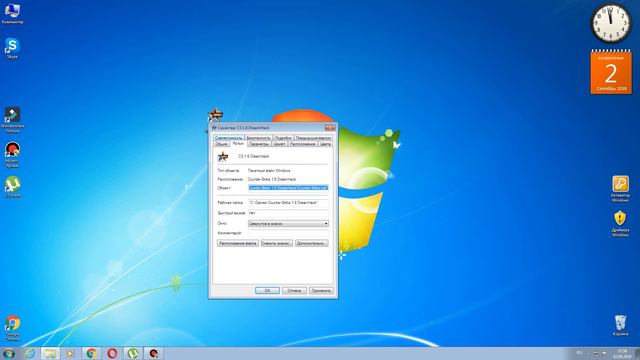This screenshot has width=640, height=360.
Task: Click into the Объект target field
Action: 288,188
